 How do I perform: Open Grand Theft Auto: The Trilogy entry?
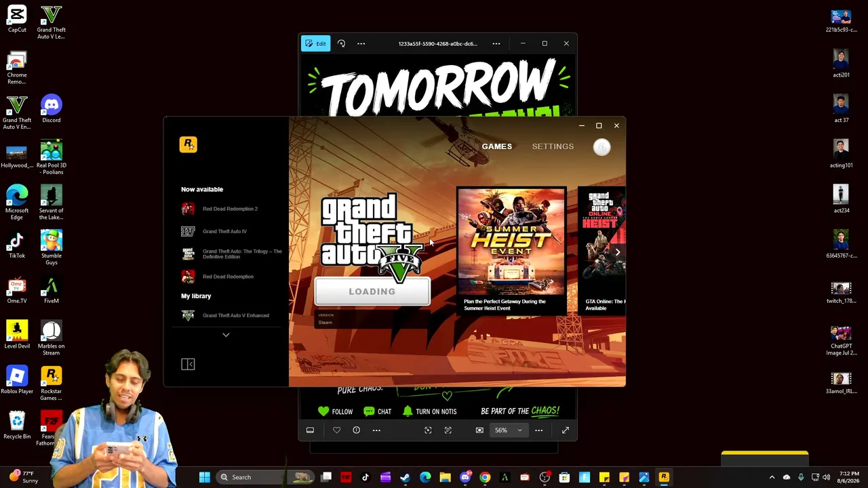pyautogui.click(x=232, y=254)
